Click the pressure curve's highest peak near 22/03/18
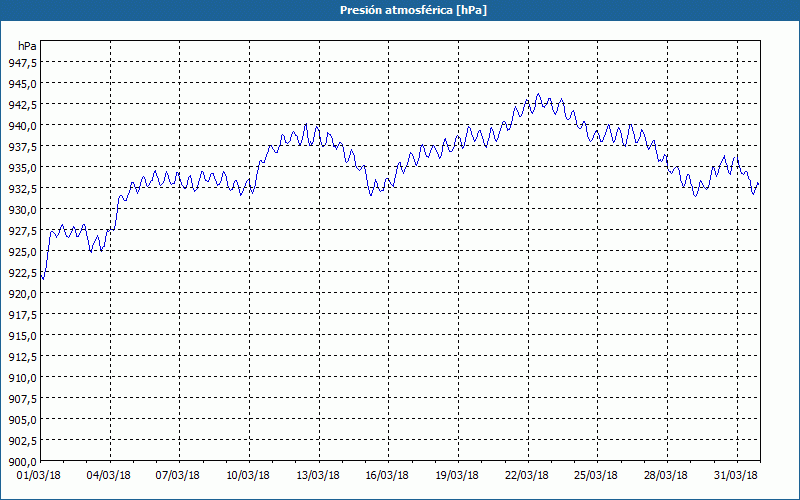 [x=538, y=94]
